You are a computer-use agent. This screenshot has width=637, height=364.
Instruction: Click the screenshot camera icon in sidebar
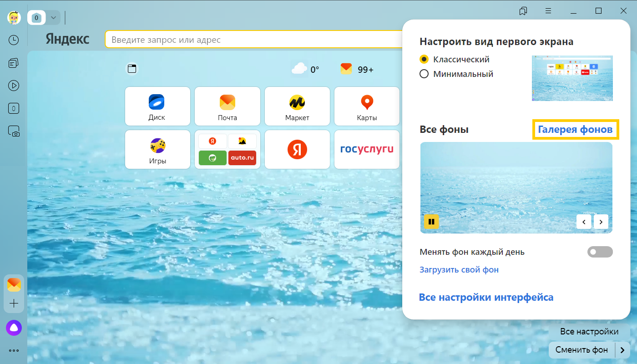click(14, 131)
